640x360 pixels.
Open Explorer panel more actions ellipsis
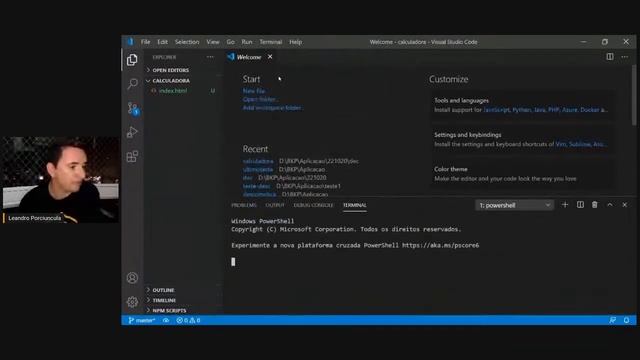click(210, 57)
